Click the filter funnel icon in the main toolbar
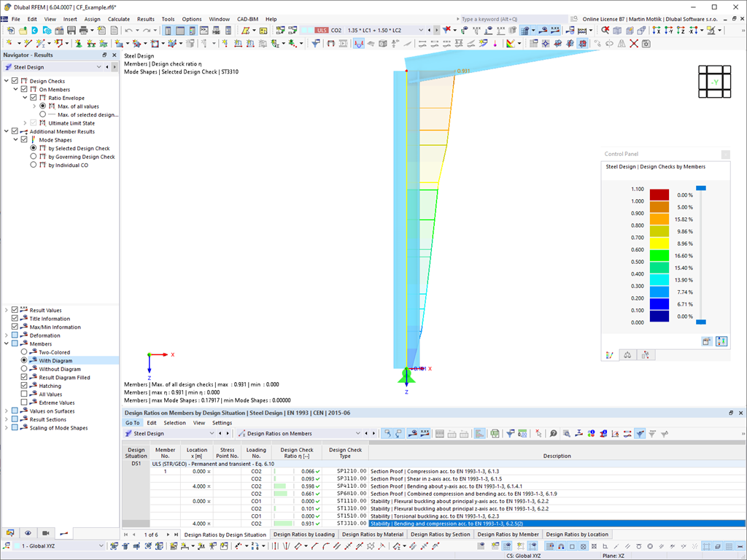Image resolution: width=747 pixels, height=560 pixels. point(315,44)
